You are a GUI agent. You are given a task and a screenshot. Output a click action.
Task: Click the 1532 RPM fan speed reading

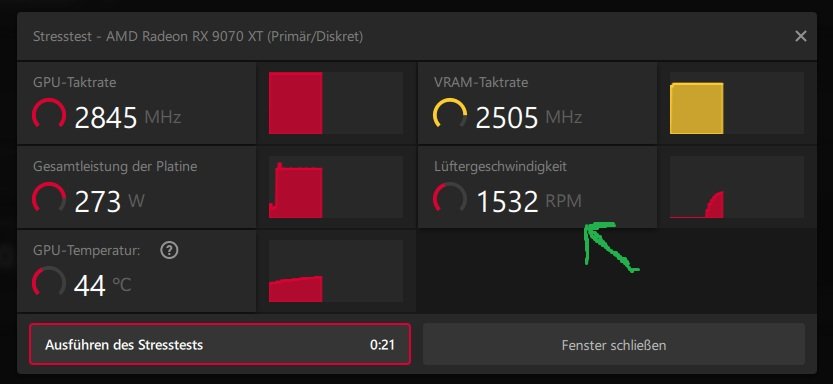(x=529, y=202)
